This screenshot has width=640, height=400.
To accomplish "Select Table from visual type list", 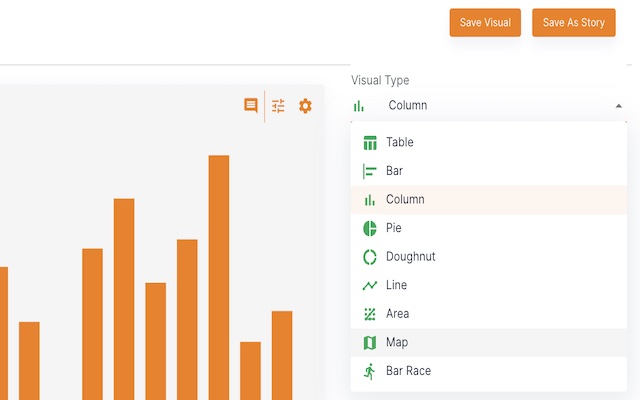I will coord(489,142).
